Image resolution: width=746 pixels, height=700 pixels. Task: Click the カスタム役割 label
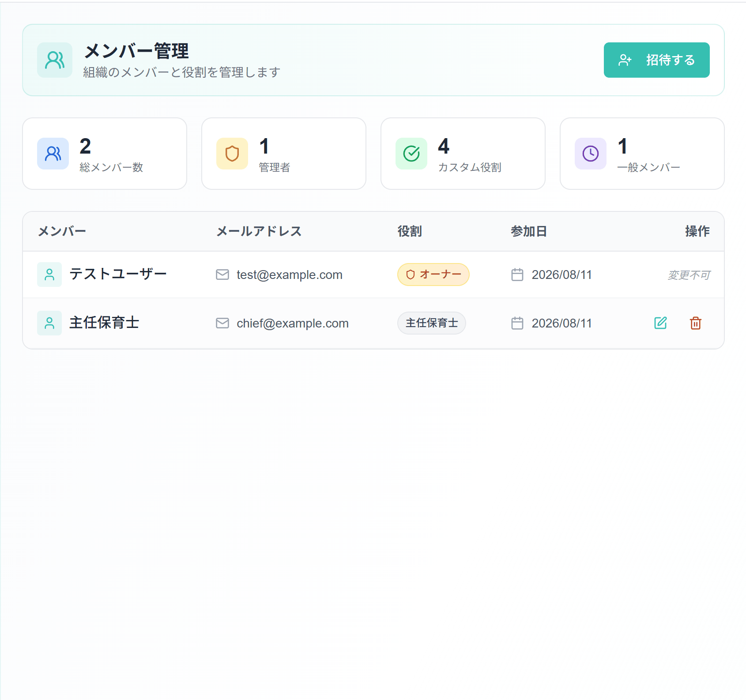[470, 167]
